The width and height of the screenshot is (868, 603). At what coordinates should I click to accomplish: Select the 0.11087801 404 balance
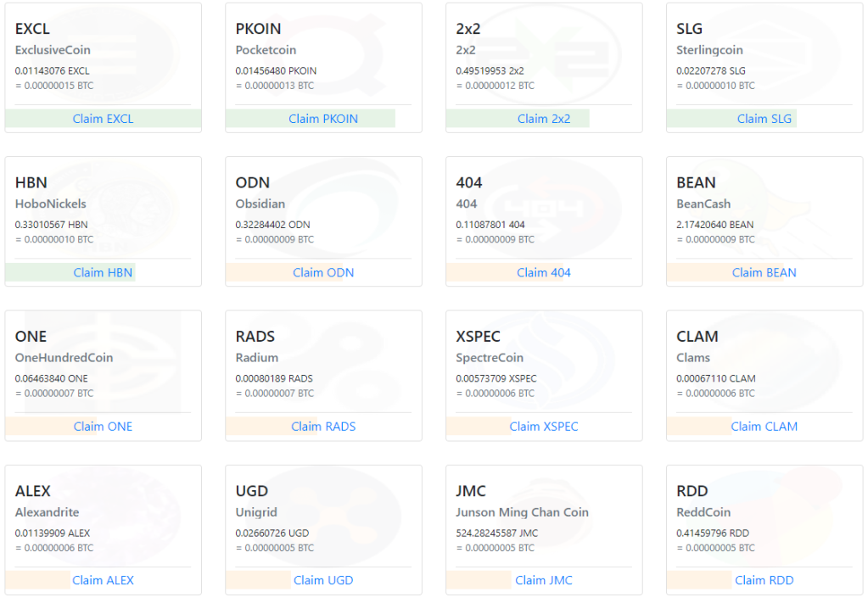tap(490, 225)
